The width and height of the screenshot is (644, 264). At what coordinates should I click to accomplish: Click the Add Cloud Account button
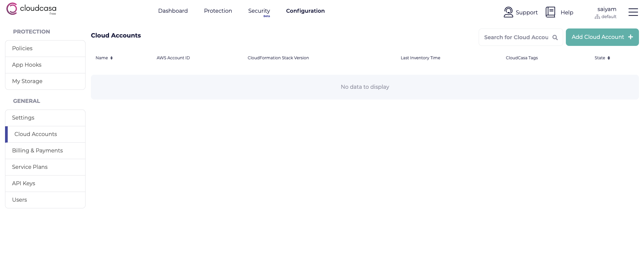[602, 37]
